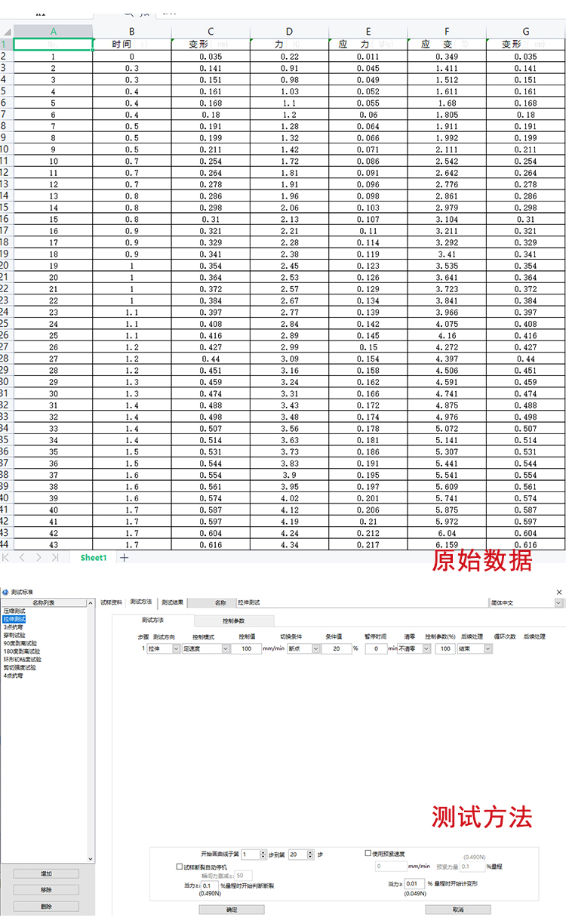This screenshot has width=566, height=924.
Task: Open the 简体中文 language dropdown
Action: coord(558,603)
